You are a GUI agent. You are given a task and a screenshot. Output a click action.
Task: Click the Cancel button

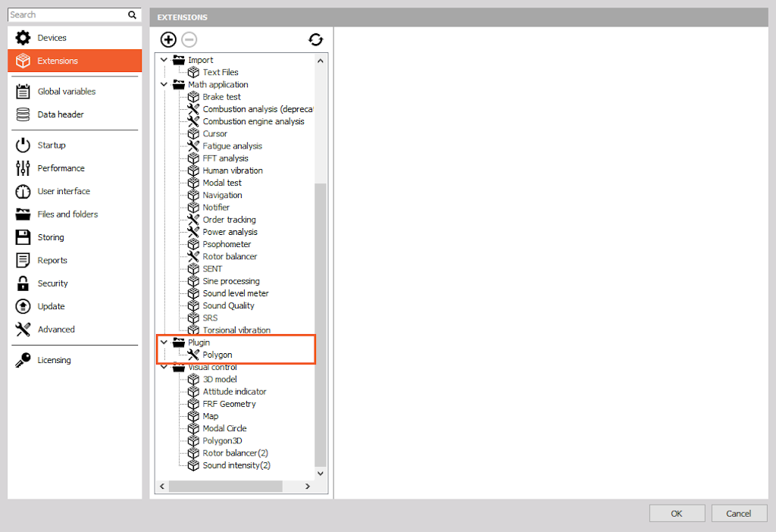tap(739, 513)
